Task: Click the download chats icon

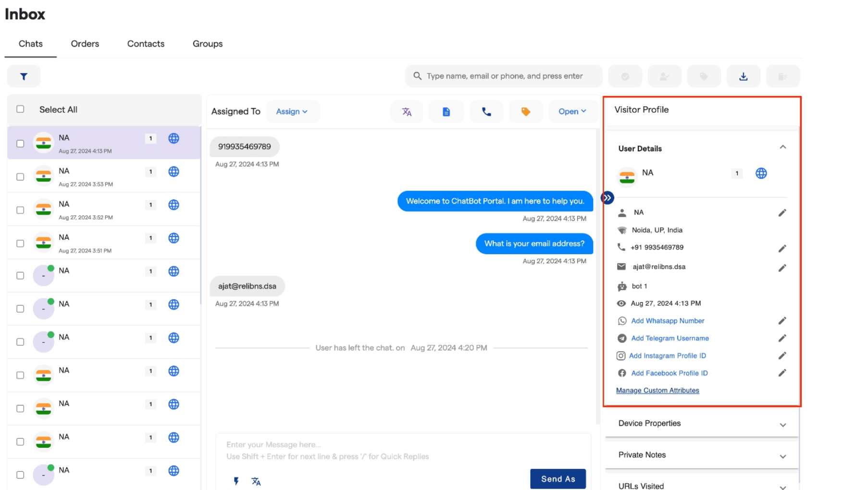Action: [x=743, y=76]
